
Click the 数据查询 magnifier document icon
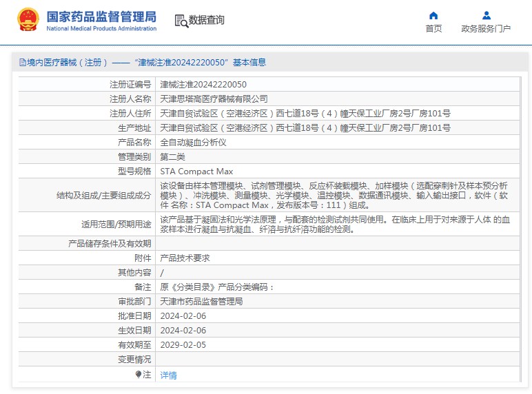[181, 21]
